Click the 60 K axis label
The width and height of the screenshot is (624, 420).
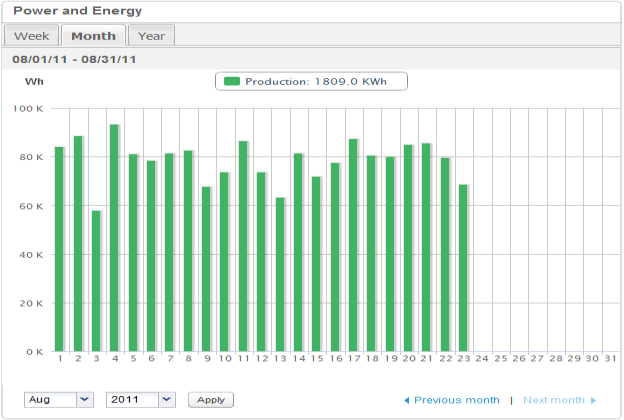point(31,206)
